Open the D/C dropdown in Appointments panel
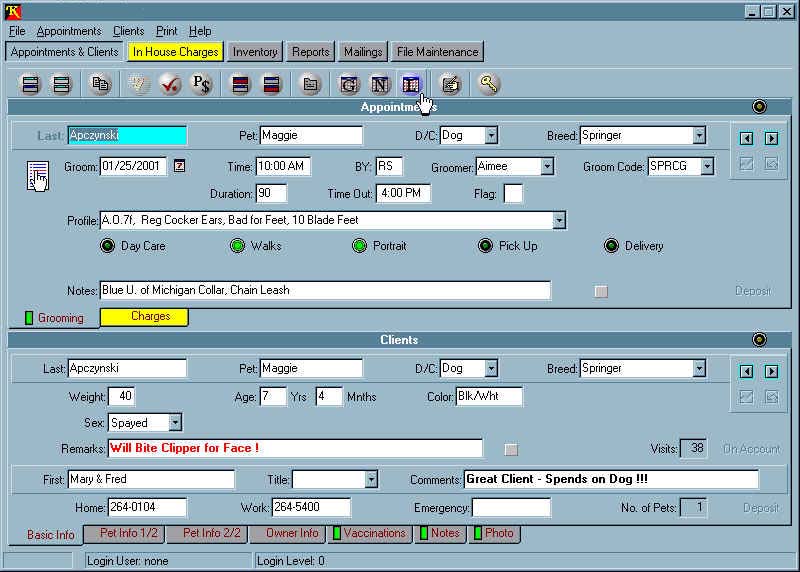This screenshot has width=800, height=572. point(491,136)
